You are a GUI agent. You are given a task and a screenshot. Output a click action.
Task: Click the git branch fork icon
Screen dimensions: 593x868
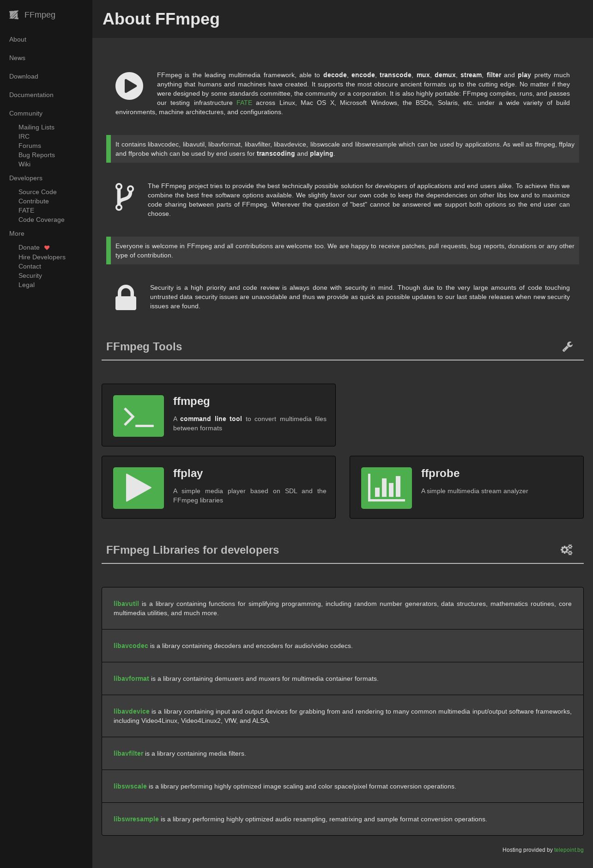tap(124, 197)
